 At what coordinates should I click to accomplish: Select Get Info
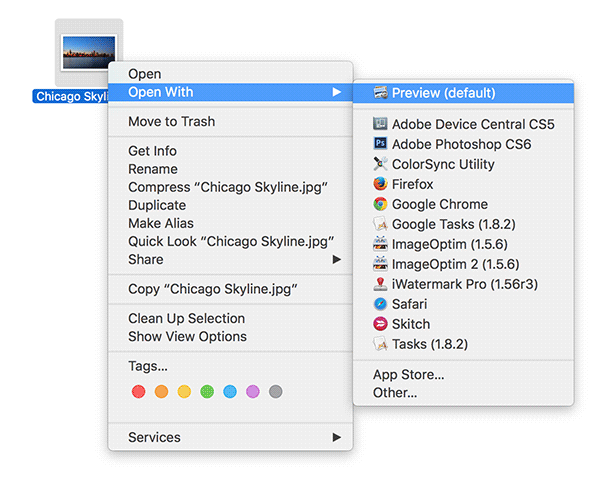pos(230,151)
